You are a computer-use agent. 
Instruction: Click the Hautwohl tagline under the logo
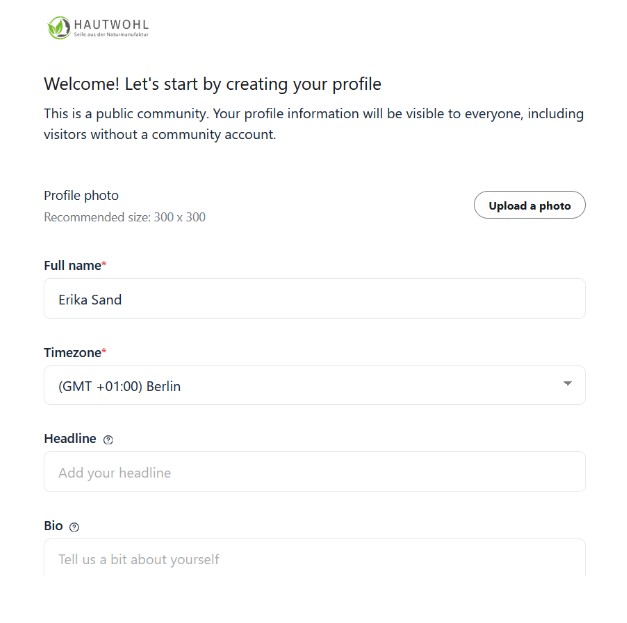tap(111, 34)
